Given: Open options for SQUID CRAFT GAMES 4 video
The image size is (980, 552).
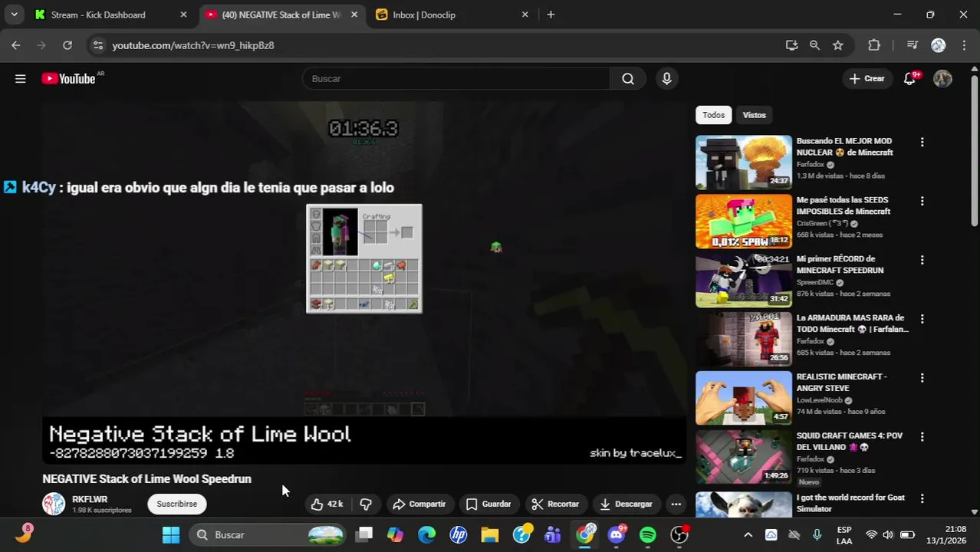Looking at the screenshot, I should 922,437.
